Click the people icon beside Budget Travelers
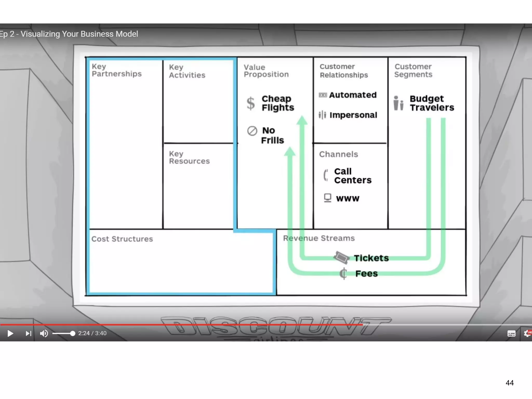Screen dimensions: 532x399 398,103
